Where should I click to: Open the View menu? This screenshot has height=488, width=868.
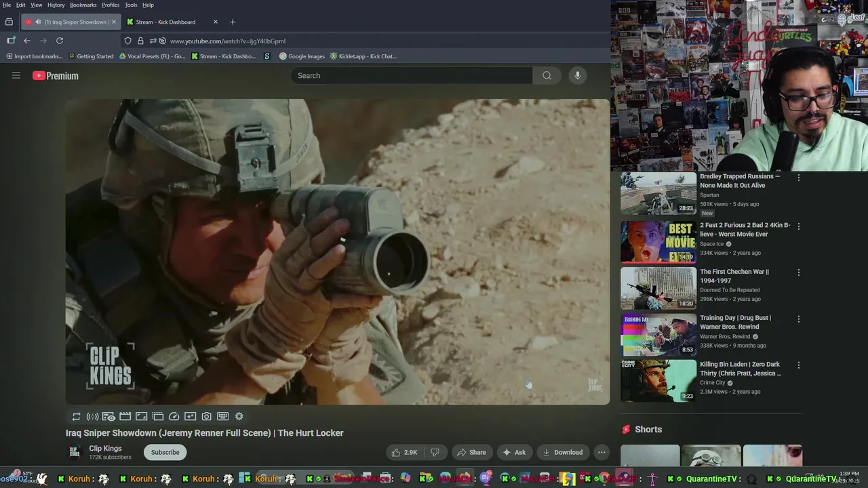pos(37,5)
